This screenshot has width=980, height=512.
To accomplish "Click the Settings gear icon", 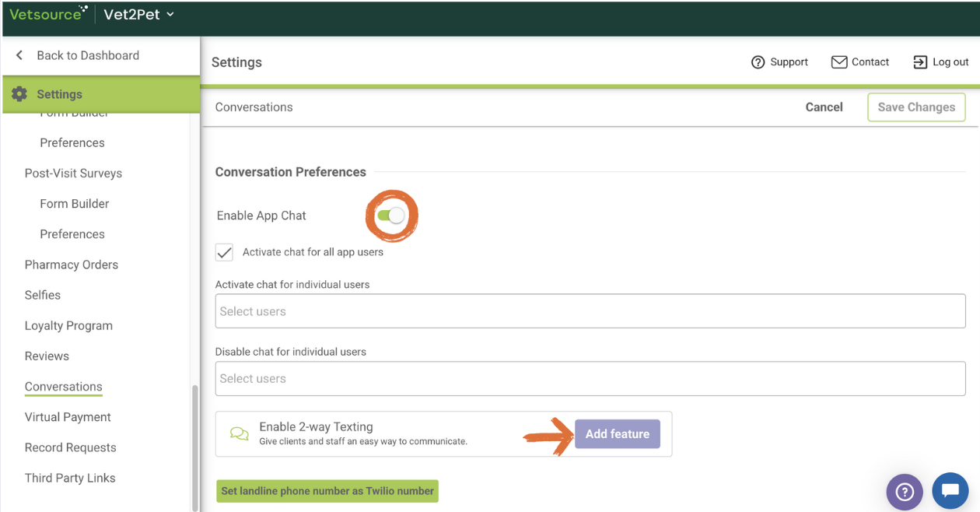I will tap(19, 94).
